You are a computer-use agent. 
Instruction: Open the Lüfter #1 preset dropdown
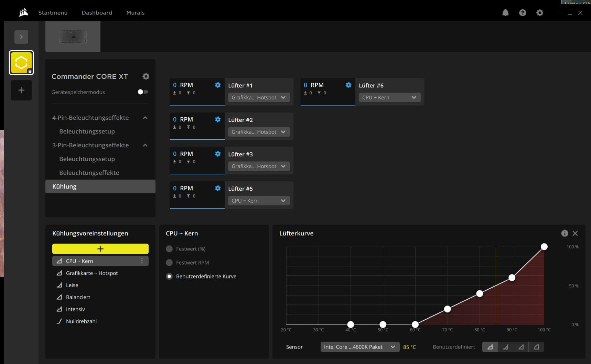259,98
